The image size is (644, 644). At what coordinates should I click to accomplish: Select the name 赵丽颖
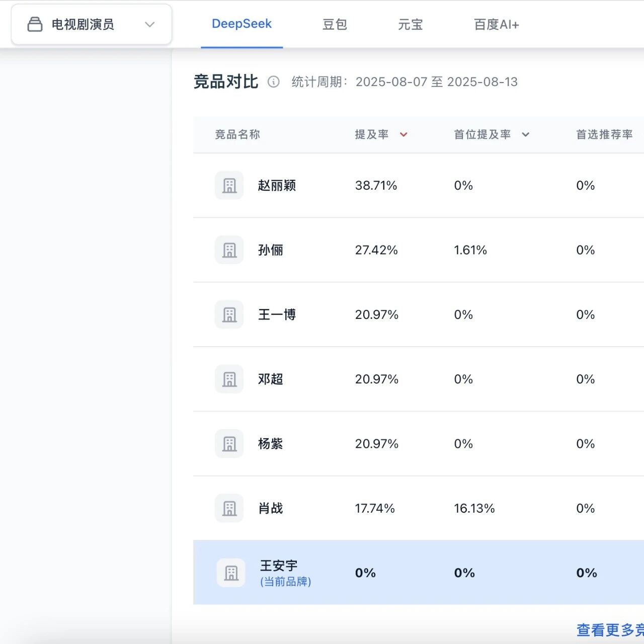(277, 186)
